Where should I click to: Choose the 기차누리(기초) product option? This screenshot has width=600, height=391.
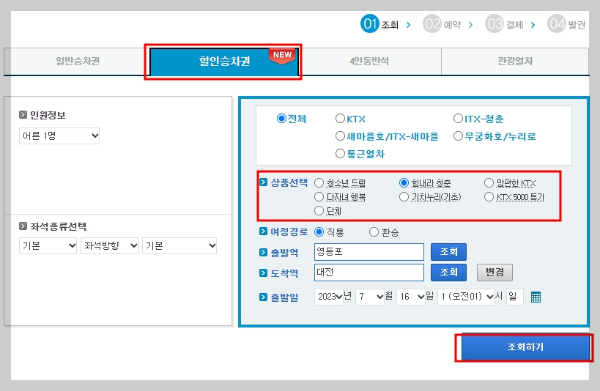[404, 197]
